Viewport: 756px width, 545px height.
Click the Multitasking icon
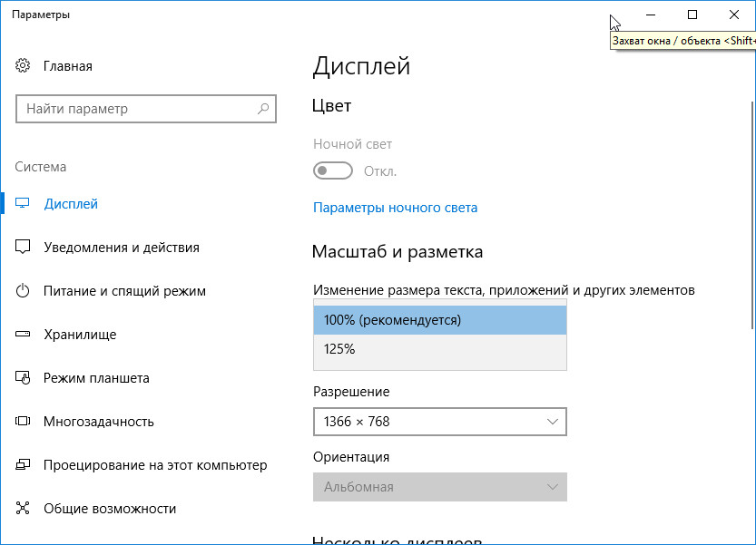pyautogui.click(x=23, y=421)
